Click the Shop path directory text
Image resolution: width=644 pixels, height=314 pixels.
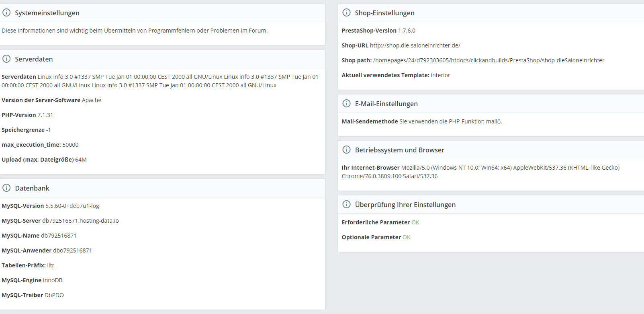[489, 60]
